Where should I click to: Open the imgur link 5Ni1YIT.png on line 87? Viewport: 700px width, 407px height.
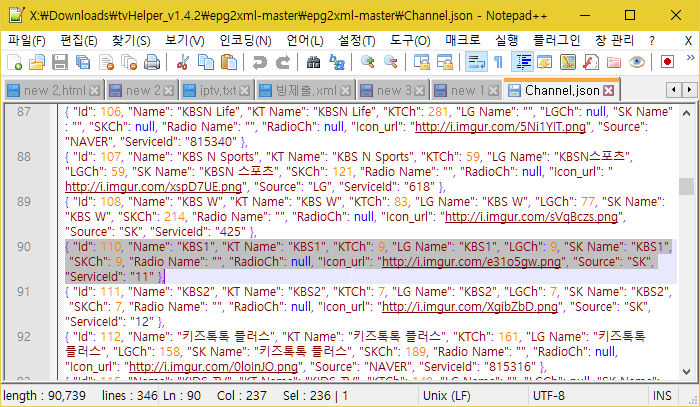(500, 127)
